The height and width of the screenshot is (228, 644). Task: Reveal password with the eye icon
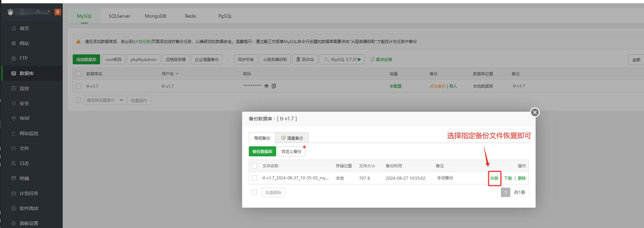[x=266, y=86]
